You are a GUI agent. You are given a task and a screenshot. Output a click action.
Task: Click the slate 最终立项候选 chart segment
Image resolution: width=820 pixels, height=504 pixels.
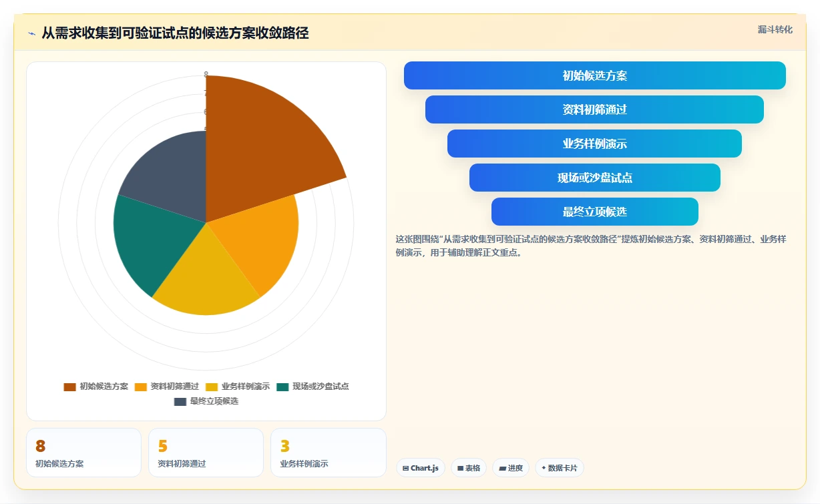tap(174, 179)
